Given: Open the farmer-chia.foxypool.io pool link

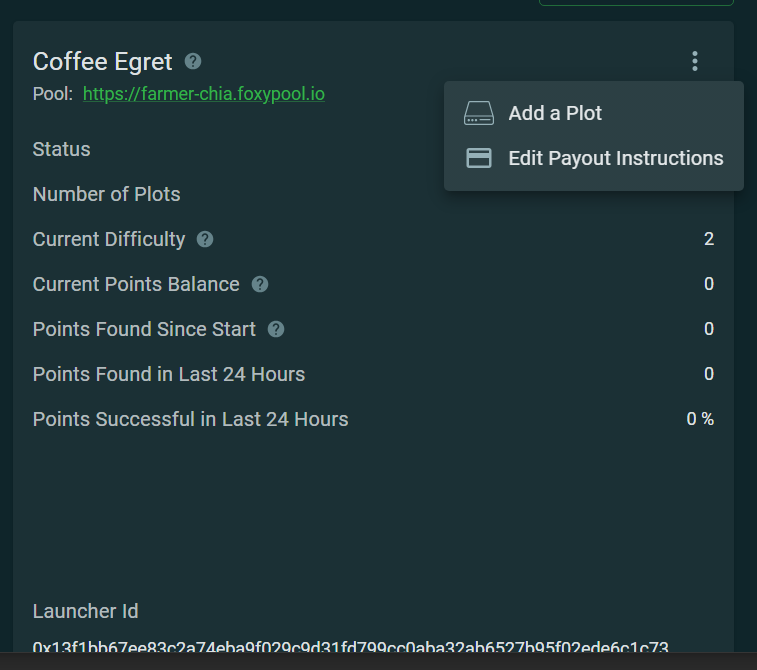Looking at the screenshot, I should coord(203,94).
